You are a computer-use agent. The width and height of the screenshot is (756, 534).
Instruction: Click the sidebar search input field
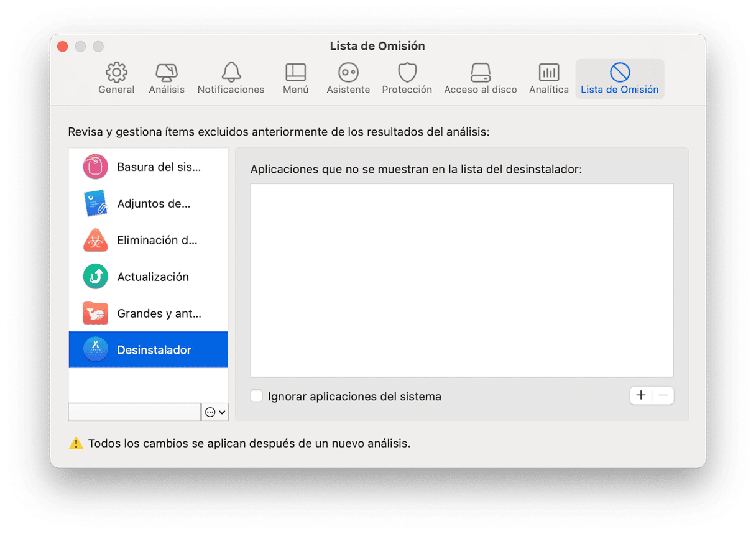134,412
